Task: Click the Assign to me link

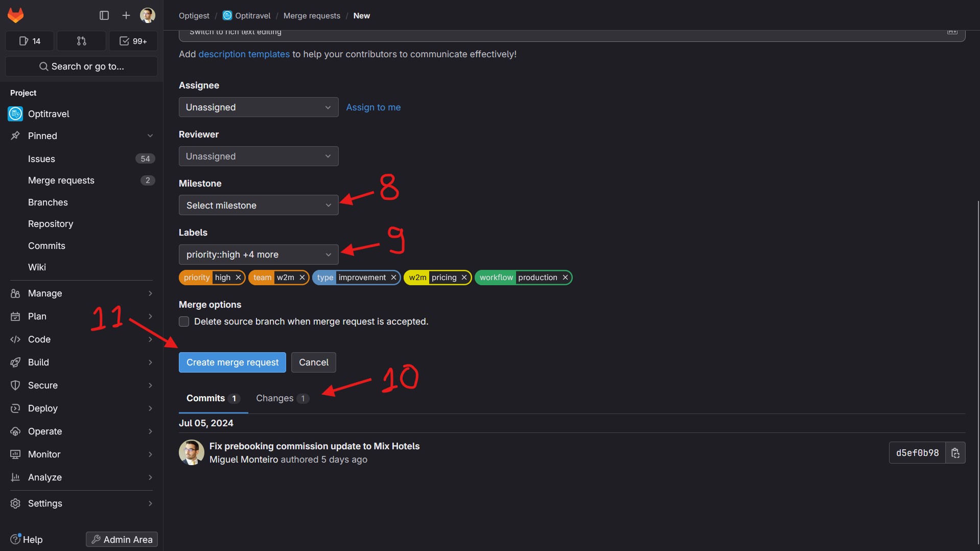Action: tap(373, 107)
